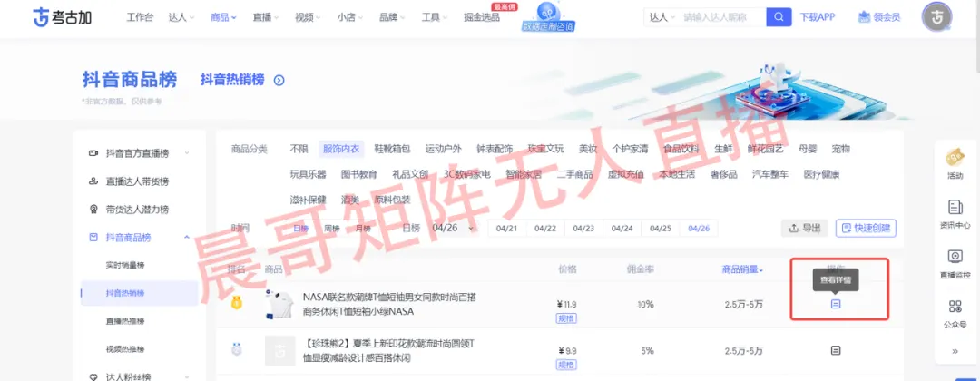980x381 pixels.
Task: Click the 快速创建 button
Action: (866, 228)
